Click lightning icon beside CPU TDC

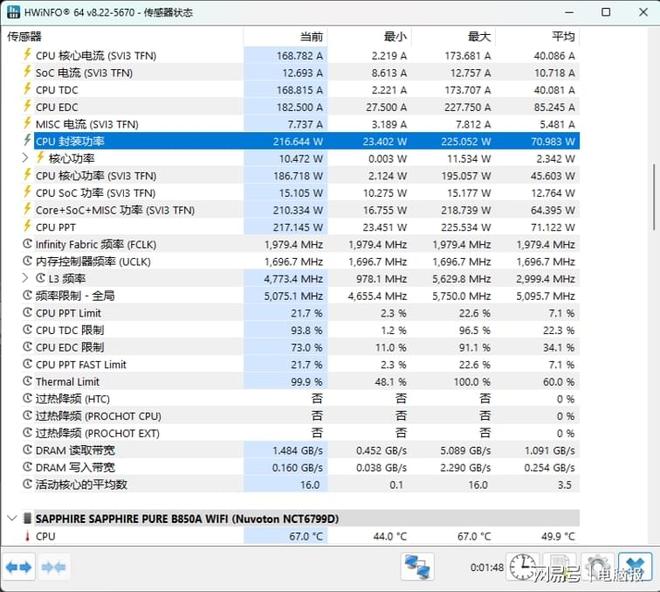(27, 89)
